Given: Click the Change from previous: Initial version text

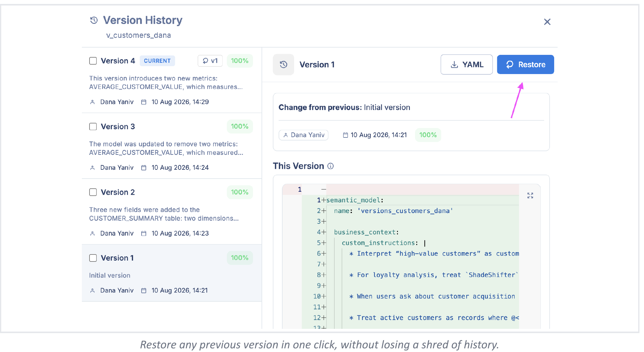Looking at the screenshot, I should (344, 108).
